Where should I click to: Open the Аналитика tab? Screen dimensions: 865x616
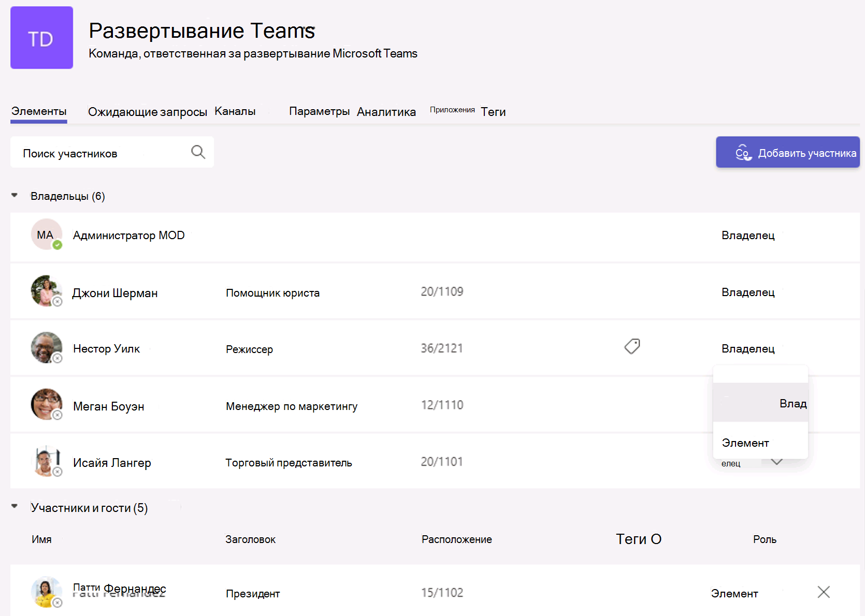(386, 112)
